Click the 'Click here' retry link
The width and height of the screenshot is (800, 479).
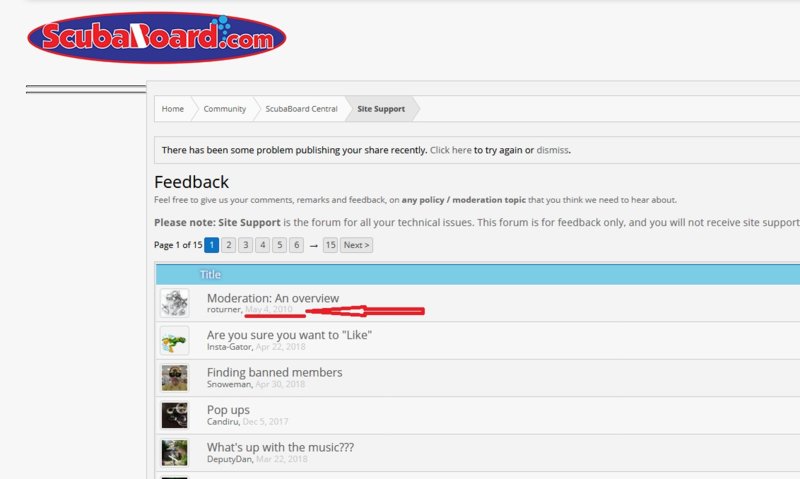[x=450, y=150]
